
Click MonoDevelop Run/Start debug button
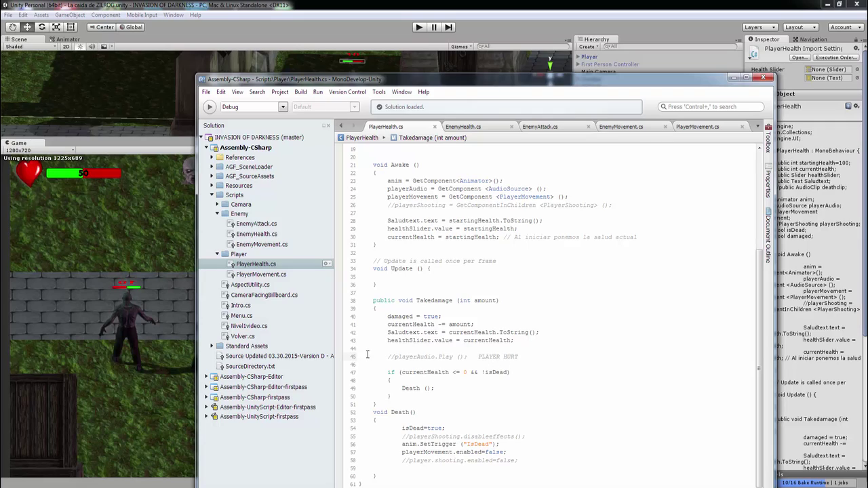tap(210, 107)
